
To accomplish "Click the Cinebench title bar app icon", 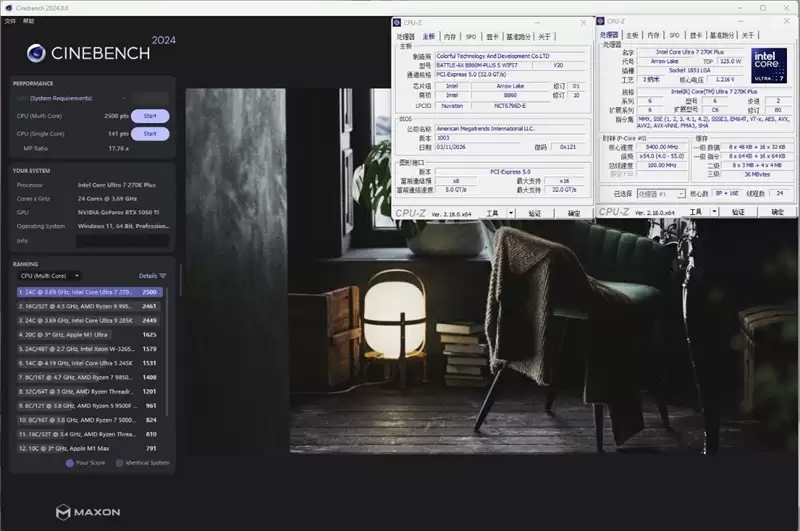I will (x=8, y=8).
